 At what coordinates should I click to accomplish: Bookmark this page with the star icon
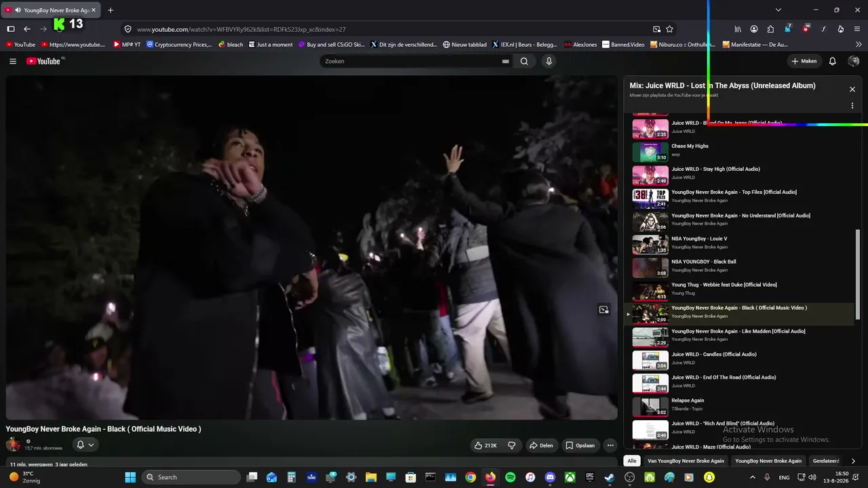pyautogui.click(x=669, y=29)
